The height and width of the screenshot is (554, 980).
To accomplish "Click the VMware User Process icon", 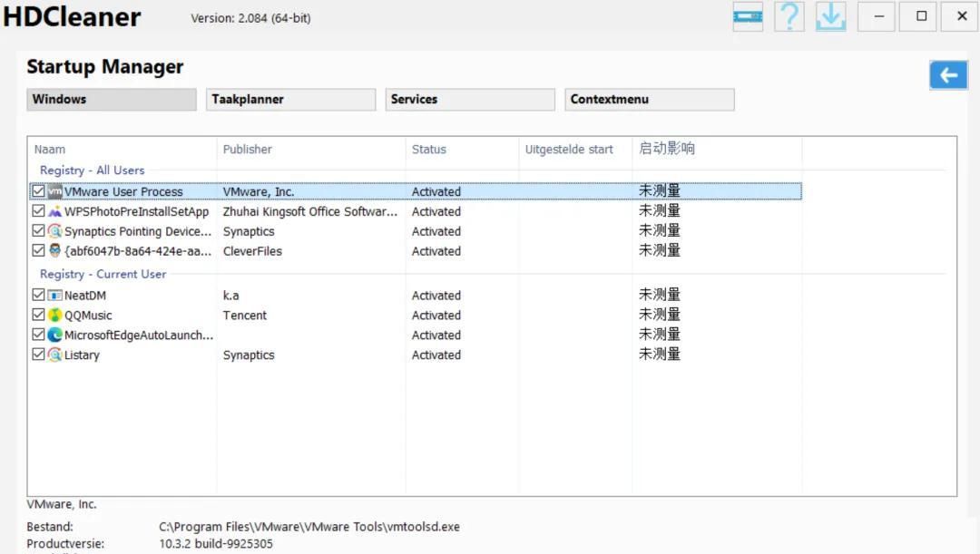I will coord(55,191).
